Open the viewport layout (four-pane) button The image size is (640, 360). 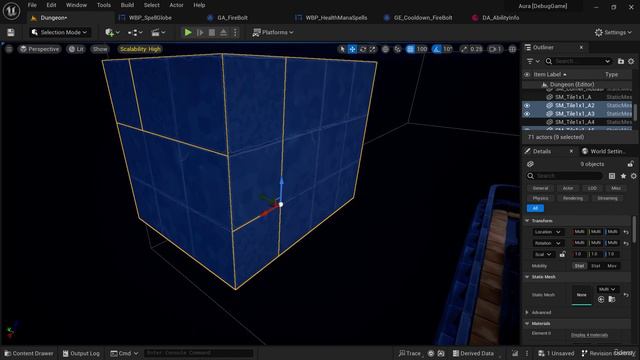coord(512,49)
